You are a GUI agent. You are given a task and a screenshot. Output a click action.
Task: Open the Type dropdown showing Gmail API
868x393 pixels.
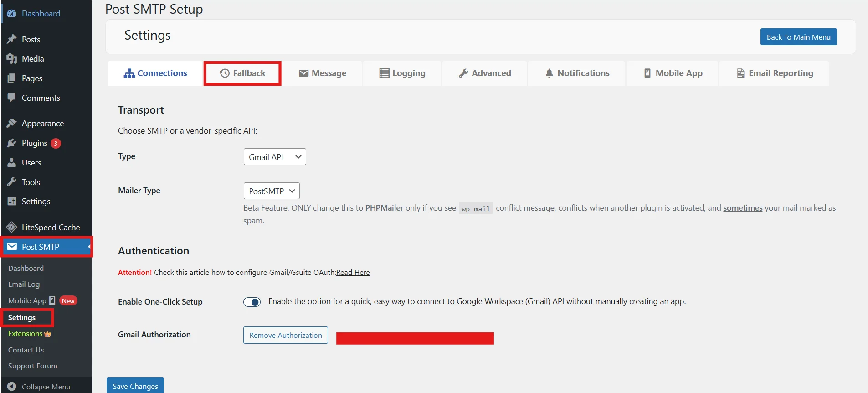coord(275,157)
